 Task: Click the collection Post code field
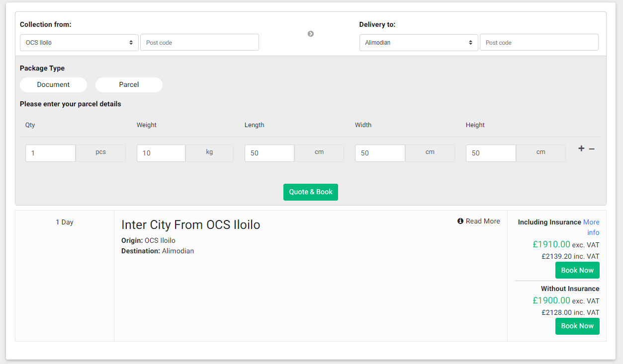click(199, 42)
